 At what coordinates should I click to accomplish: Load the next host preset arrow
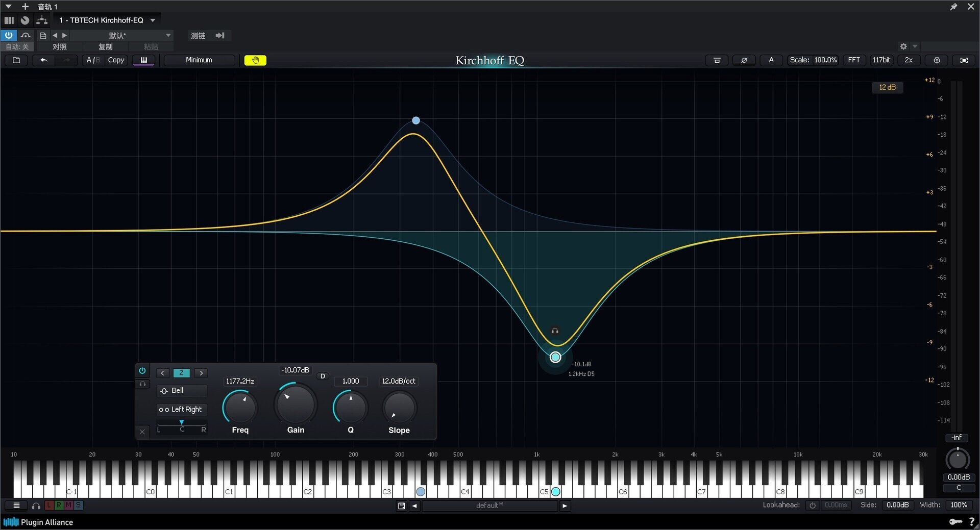click(64, 36)
